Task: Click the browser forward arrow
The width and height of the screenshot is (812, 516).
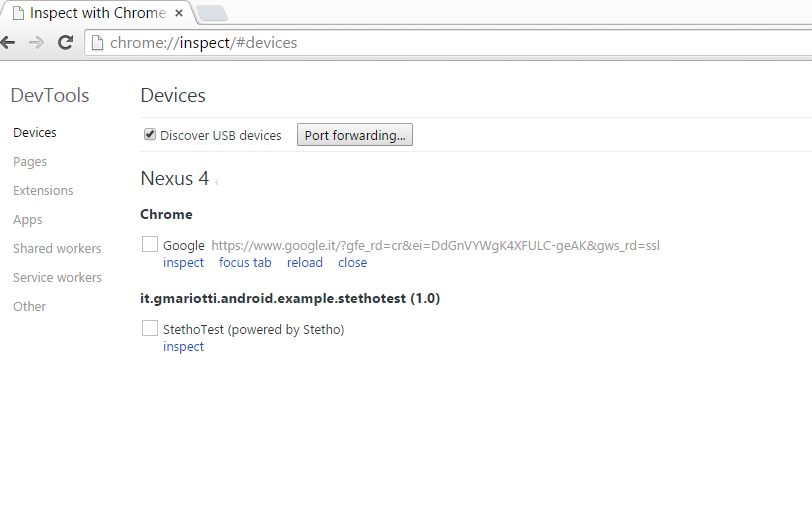Action: pyautogui.click(x=36, y=43)
